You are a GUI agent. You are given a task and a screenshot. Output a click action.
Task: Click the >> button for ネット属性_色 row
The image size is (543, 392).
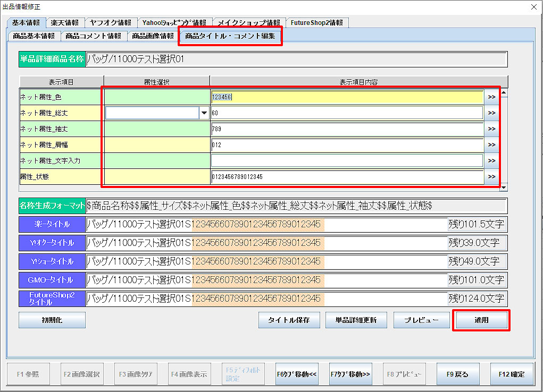[x=491, y=97]
